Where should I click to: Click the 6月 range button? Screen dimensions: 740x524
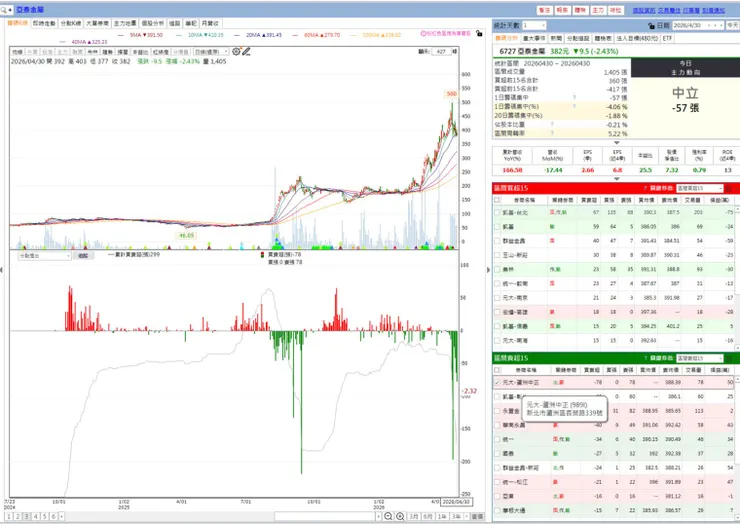point(428,516)
